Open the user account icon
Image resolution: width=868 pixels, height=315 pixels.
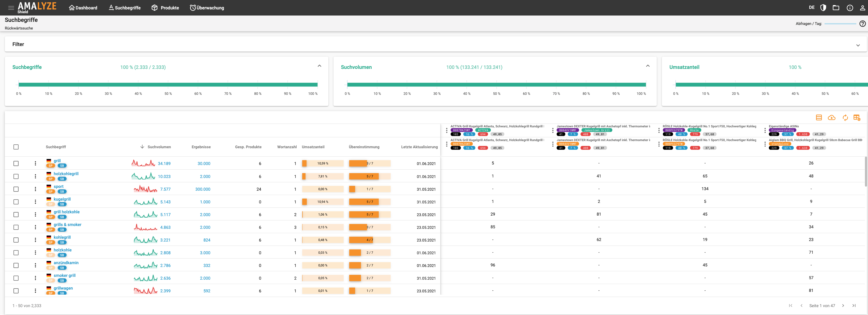point(862,8)
